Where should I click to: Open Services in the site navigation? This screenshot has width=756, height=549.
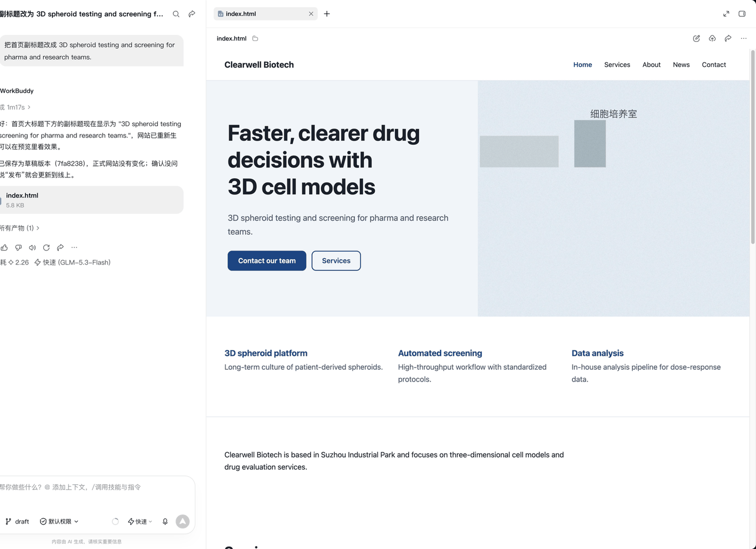(x=617, y=65)
